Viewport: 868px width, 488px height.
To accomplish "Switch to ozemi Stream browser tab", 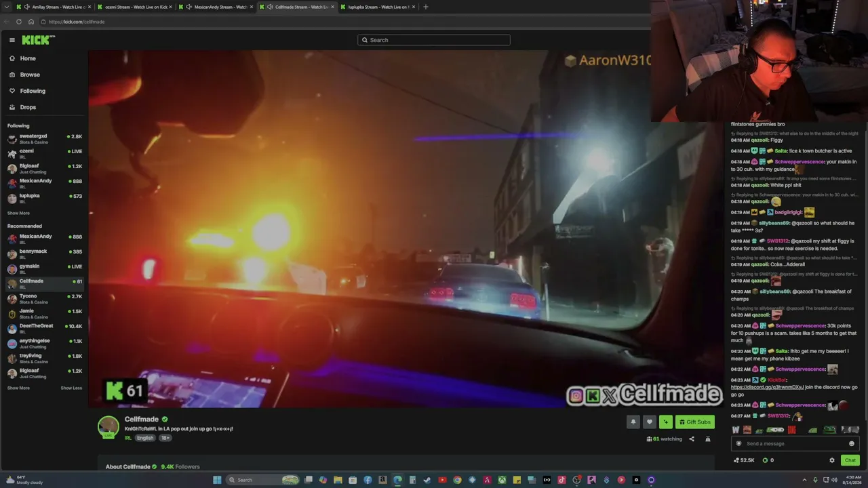I will [x=134, y=7].
